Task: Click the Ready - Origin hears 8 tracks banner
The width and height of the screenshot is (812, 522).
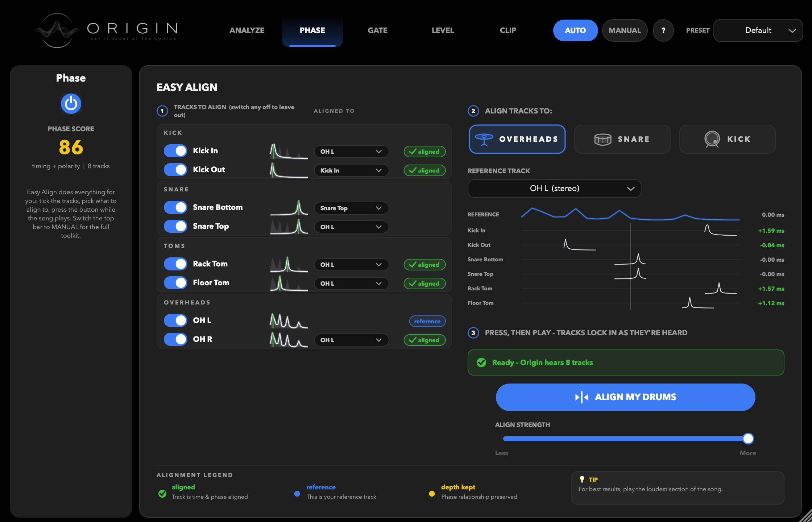Action: [626, 362]
